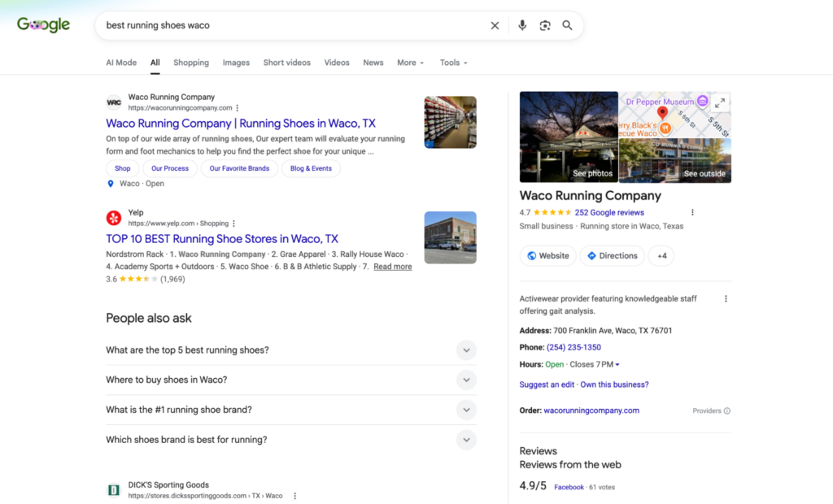
Task: Open the News tab
Action: point(373,63)
